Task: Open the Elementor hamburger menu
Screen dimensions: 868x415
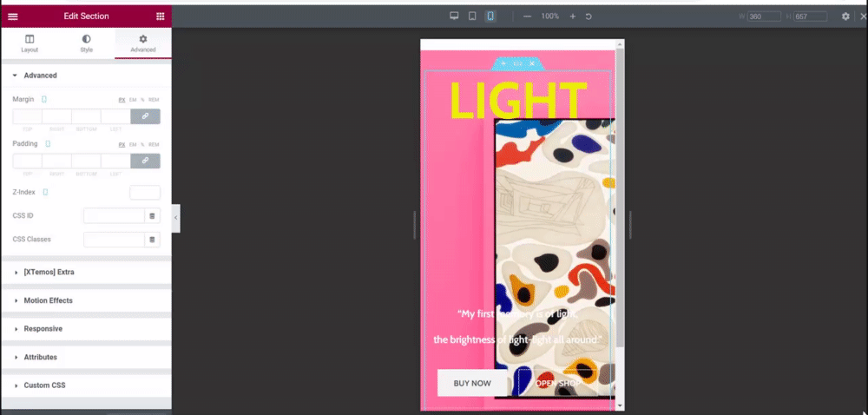Action: [x=13, y=16]
